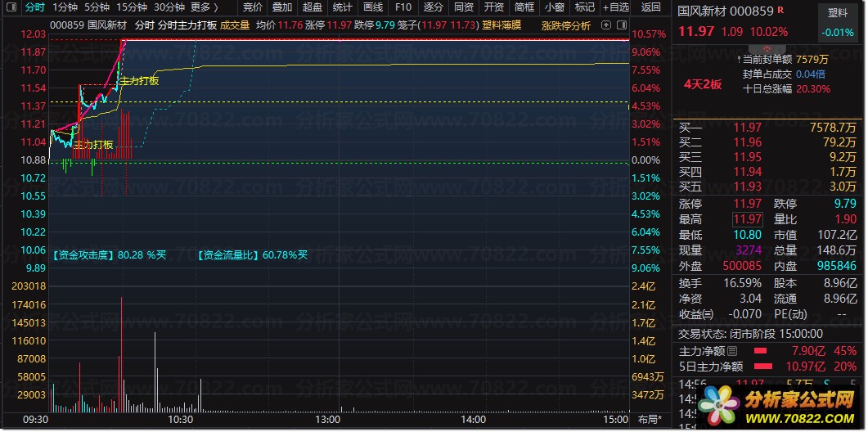Click the 同资 toolbar button
Image resolution: width=868 pixels, height=432 pixels.
(x=463, y=7)
